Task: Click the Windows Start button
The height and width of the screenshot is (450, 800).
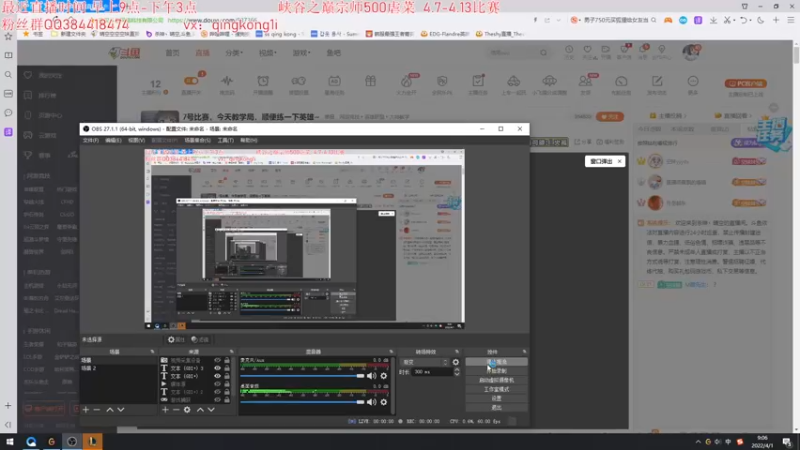Action: (9, 441)
